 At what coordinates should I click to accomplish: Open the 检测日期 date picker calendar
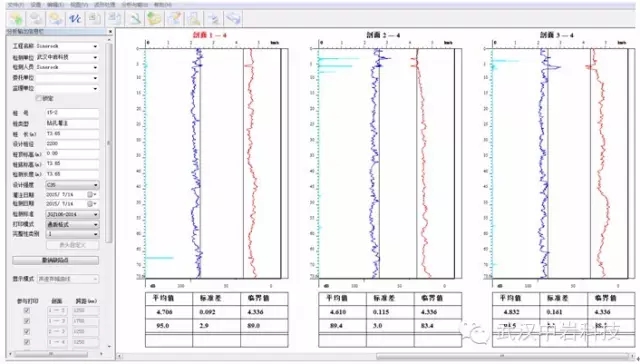tap(92, 204)
